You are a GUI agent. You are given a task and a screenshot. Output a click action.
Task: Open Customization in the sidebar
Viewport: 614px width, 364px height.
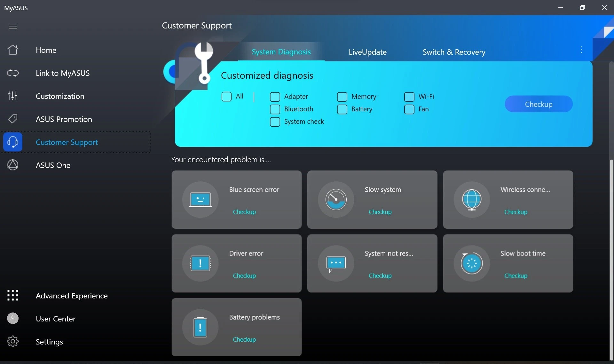click(x=75, y=96)
